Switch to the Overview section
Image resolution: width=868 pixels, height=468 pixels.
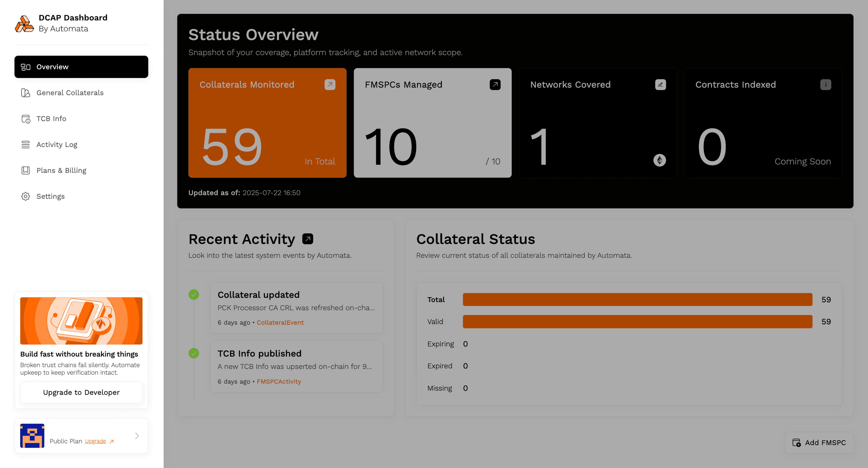(x=52, y=67)
